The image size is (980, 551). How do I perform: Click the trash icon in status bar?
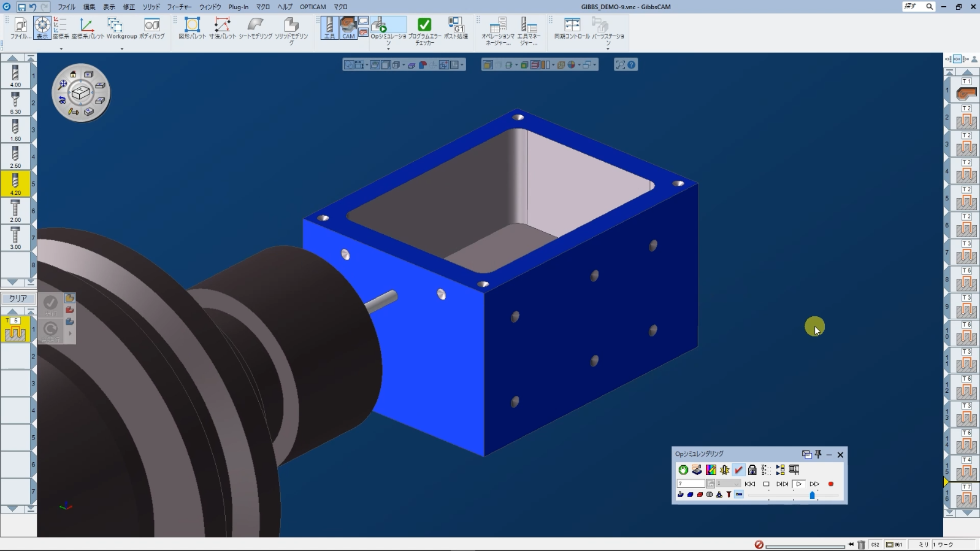click(x=861, y=544)
